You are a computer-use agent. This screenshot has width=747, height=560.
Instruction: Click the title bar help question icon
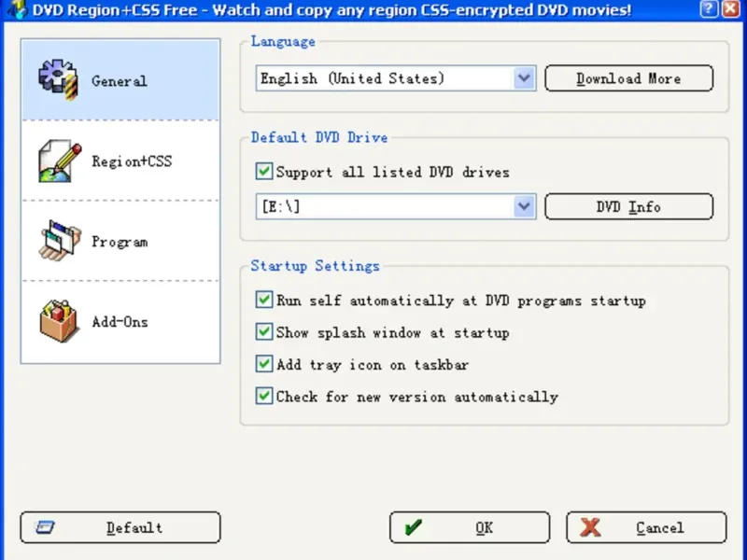(709, 8)
